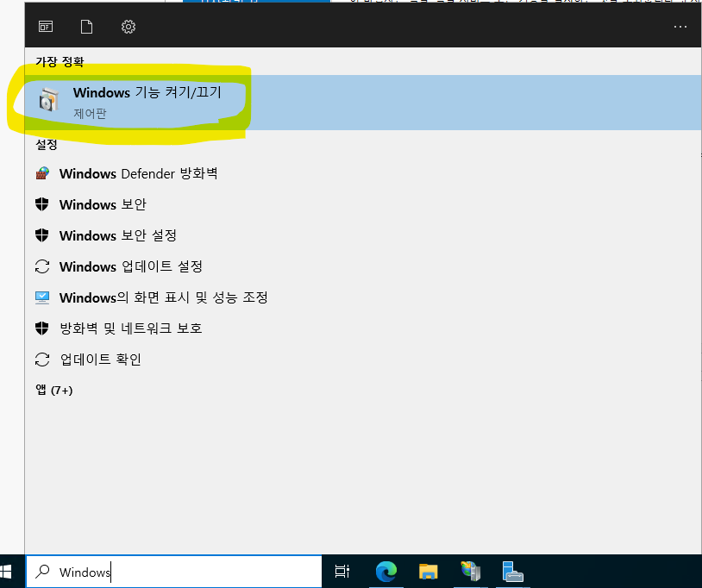This screenshot has width=702, height=588.
Task: Click the 가장 정확 section header
Action: (x=60, y=61)
